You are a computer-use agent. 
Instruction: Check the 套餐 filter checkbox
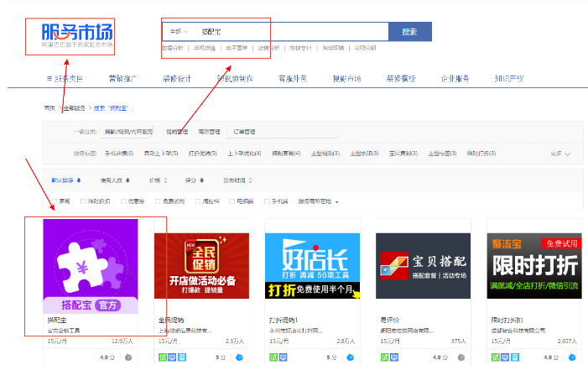tap(55, 201)
